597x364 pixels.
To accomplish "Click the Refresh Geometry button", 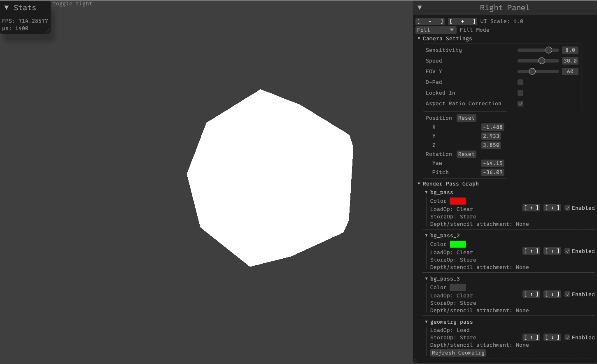I will pyautogui.click(x=458, y=353).
